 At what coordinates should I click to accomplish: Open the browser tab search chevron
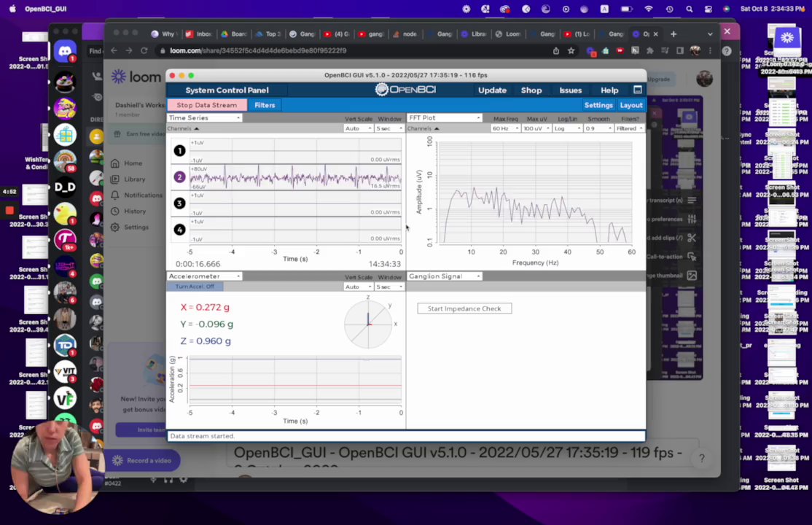(710, 34)
